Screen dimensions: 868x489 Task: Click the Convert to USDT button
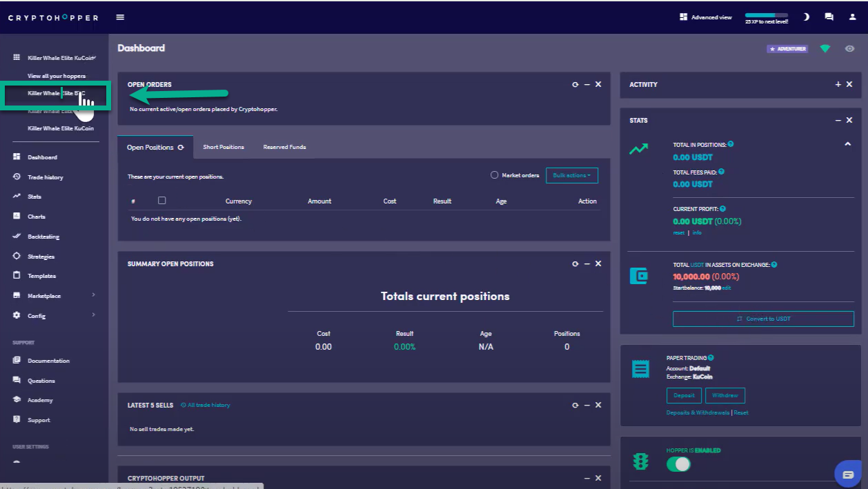point(763,319)
